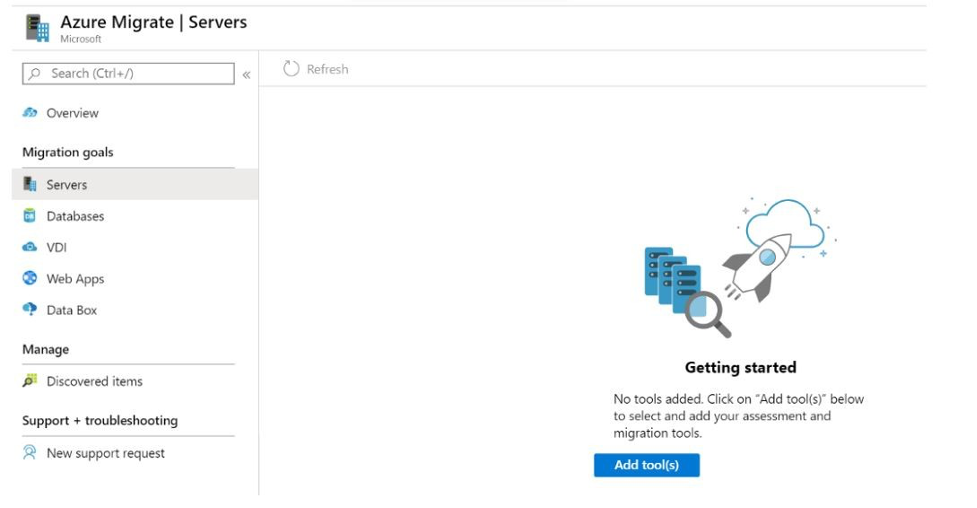
Task: Click the Azure Migrate | Servers title
Action: coord(153,22)
